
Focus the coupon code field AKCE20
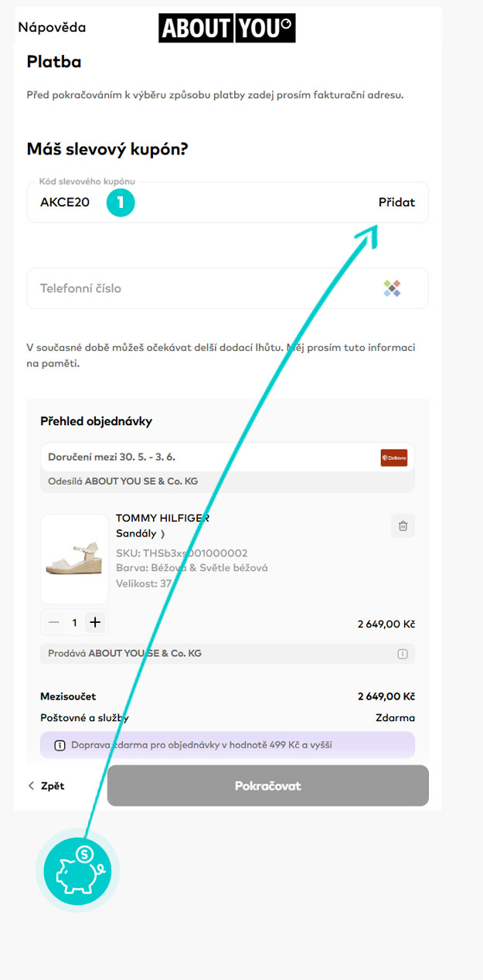pos(227,202)
